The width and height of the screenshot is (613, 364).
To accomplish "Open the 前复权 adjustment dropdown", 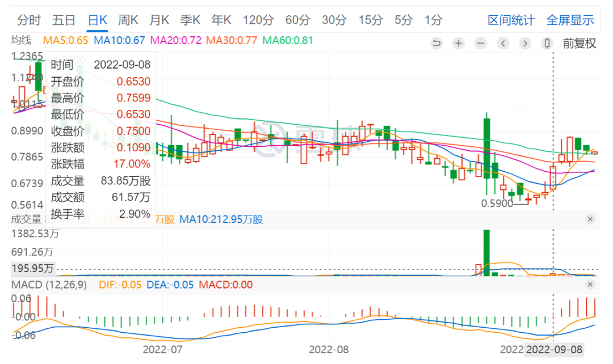I will pos(580,43).
